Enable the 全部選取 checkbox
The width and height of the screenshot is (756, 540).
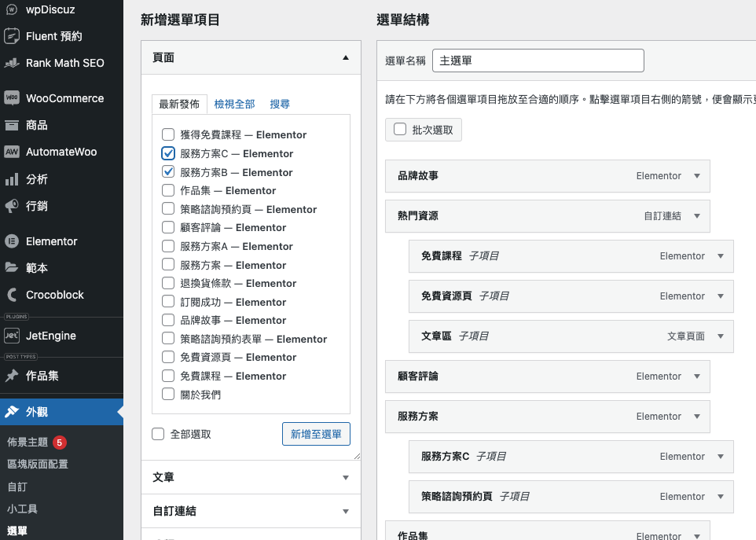[x=158, y=434]
